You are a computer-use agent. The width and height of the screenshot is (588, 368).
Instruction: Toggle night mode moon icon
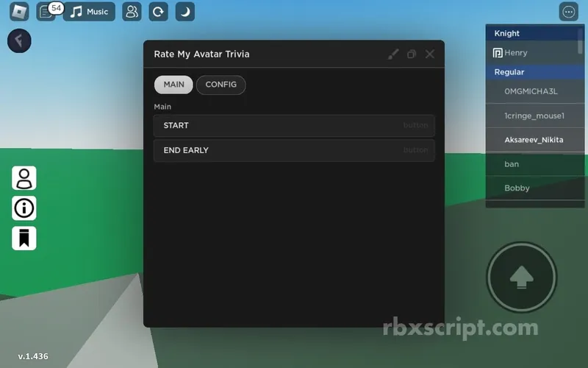185,12
